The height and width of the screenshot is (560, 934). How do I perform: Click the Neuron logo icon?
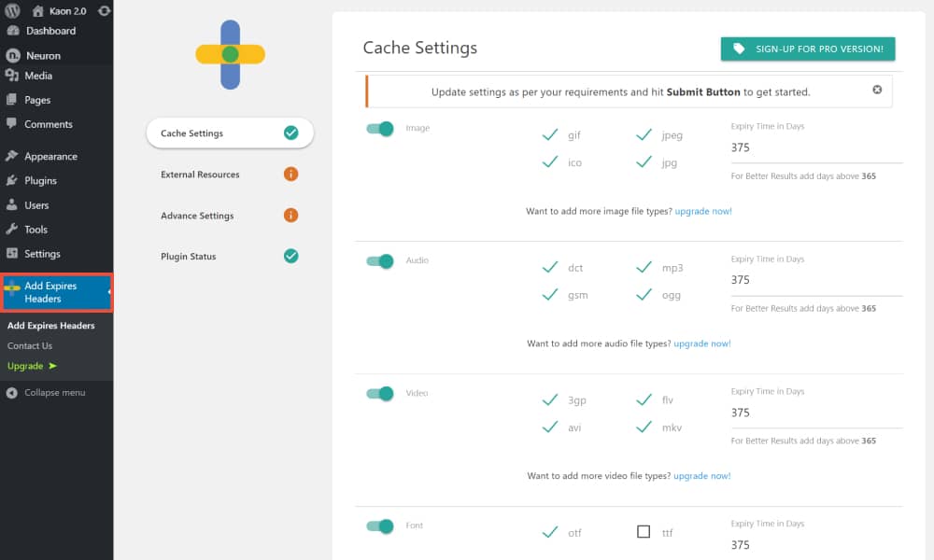coord(12,55)
